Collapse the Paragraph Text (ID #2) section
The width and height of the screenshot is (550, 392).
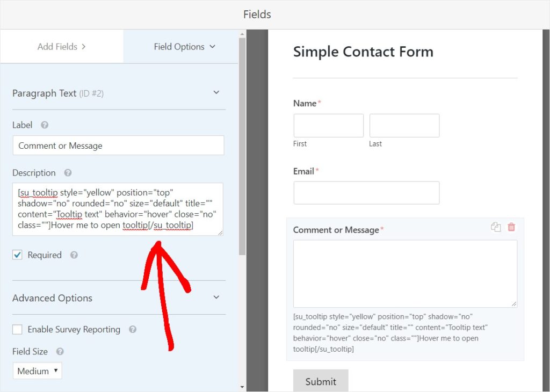pos(216,92)
